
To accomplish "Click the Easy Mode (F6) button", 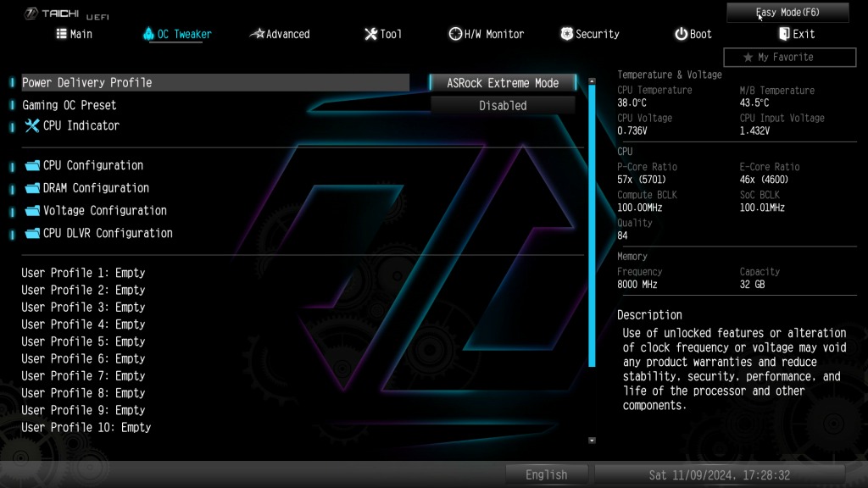I will click(787, 12).
